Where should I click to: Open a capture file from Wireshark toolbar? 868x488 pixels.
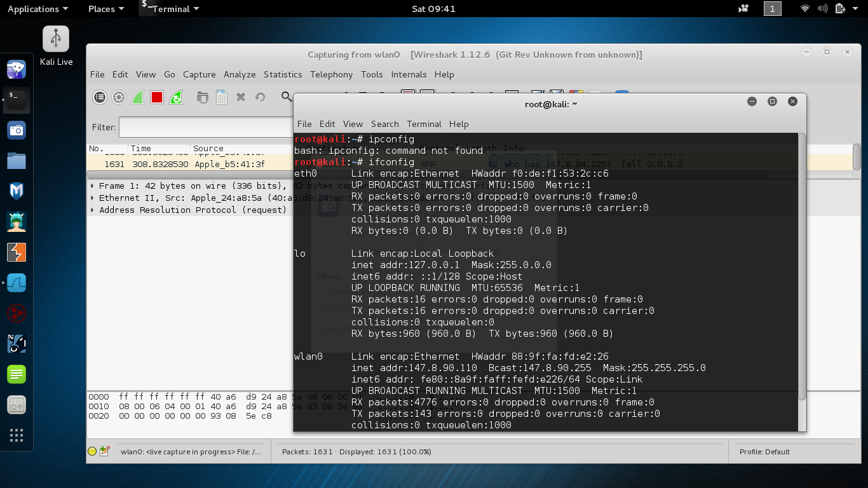coord(203,97)
